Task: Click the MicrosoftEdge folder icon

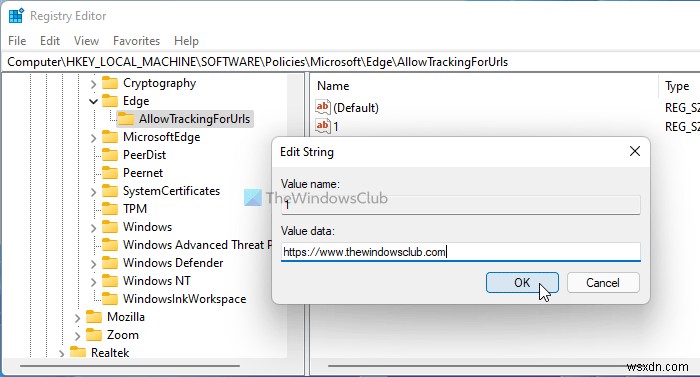Action: [110, 137]
